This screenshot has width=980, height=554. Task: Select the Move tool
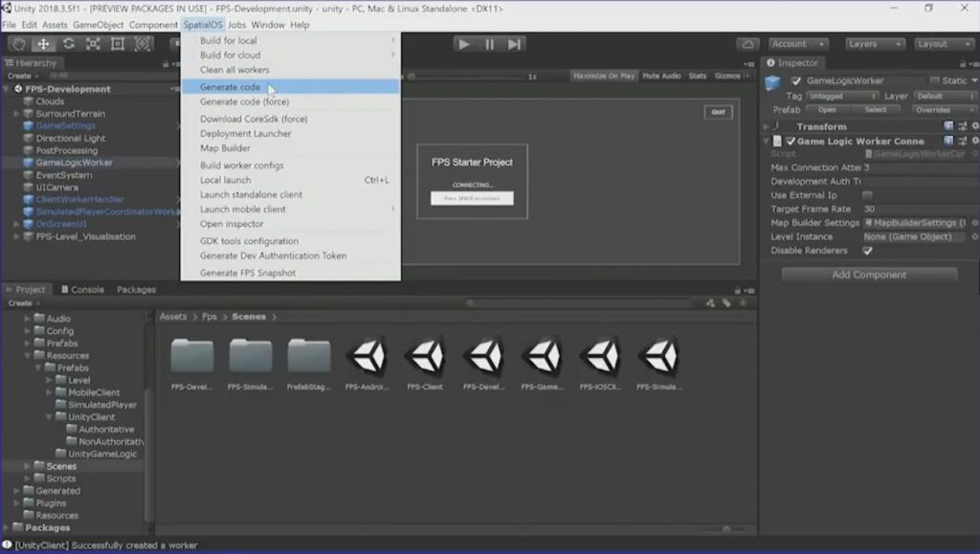pos(43,44)
